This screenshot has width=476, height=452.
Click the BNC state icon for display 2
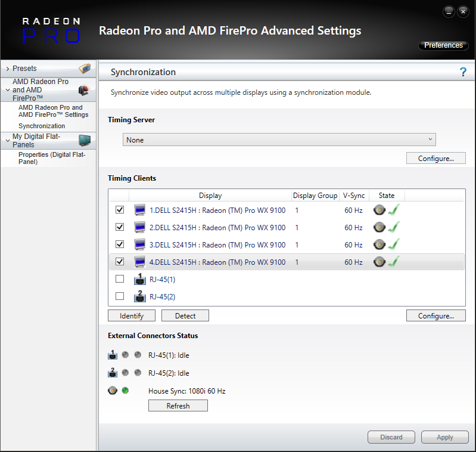pos(379,227)
